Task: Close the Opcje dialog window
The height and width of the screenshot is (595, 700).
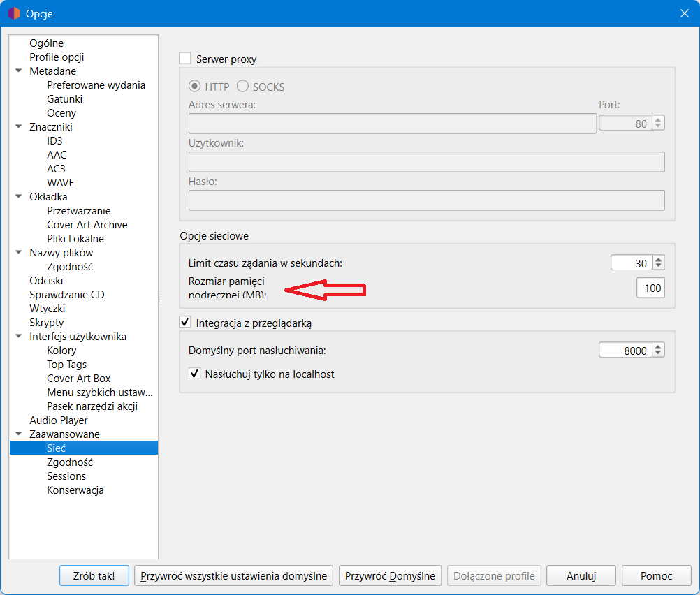Action: point(684,13)
